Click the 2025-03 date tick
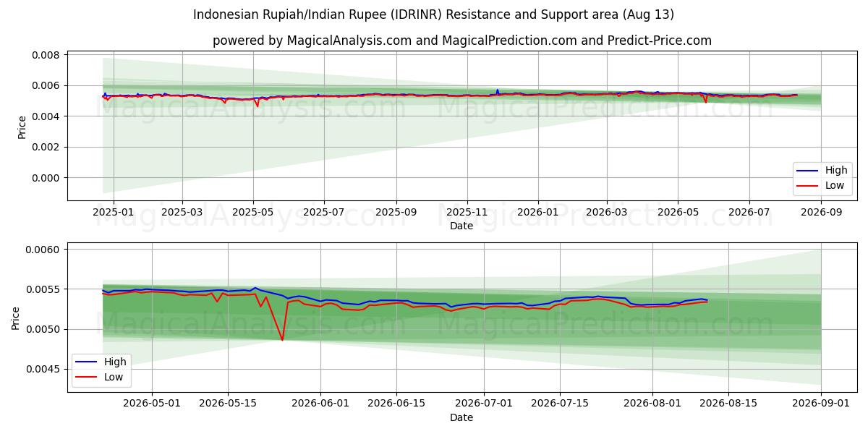Screen dimensions: 868x434 pyautogui.click(x=182, y=213)
